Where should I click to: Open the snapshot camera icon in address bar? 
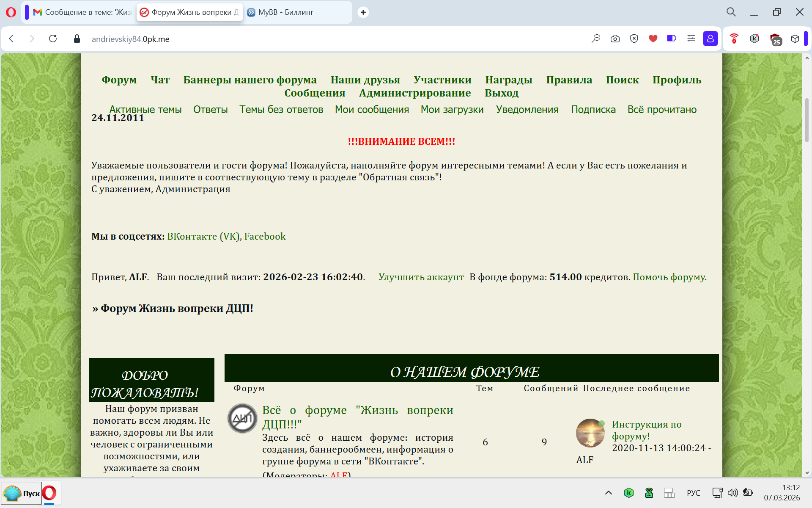615,39
